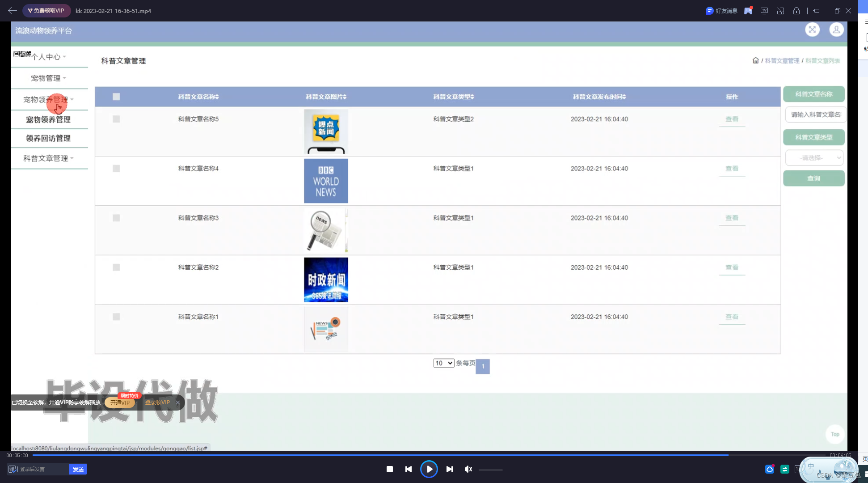This screenshot has height=483, width=868.
Task: Skip to previous video track
Action: 409,469
